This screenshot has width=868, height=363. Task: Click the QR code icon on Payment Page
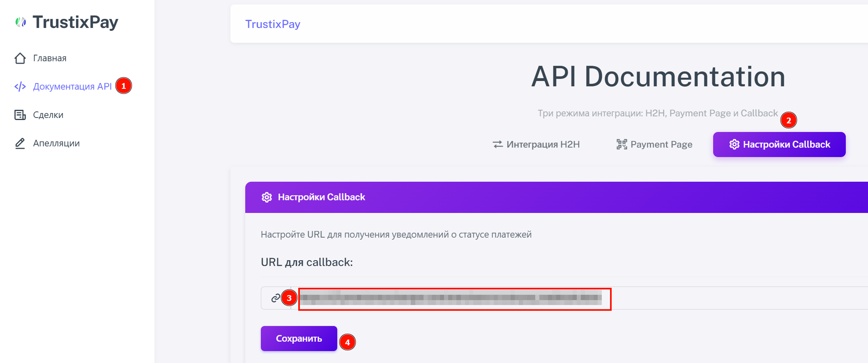coord(622,145)
